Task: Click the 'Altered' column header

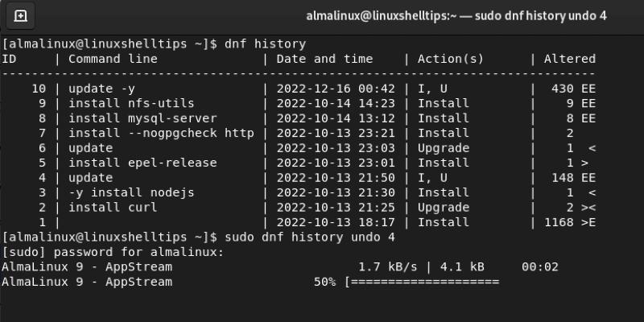Action: click(x=569, y=59)
